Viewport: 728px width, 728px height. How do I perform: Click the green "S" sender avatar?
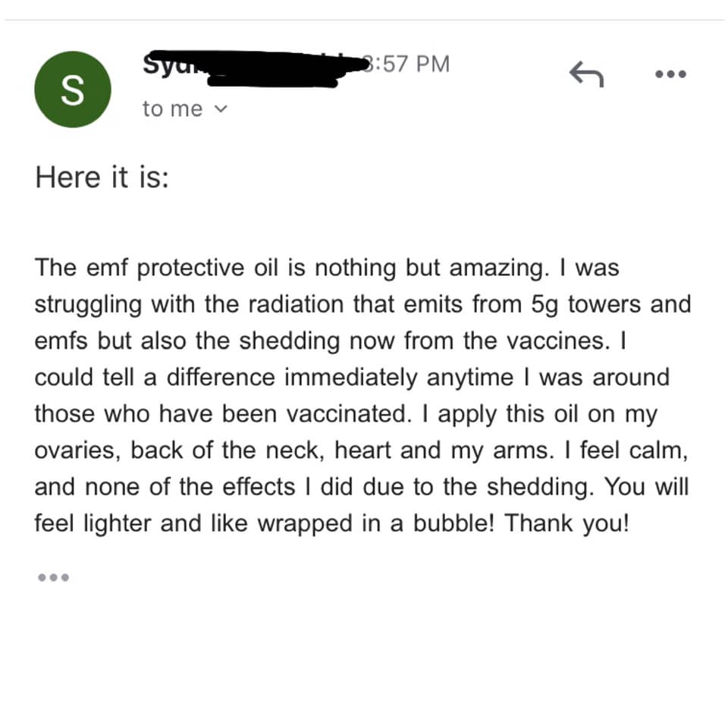(73, 89)
